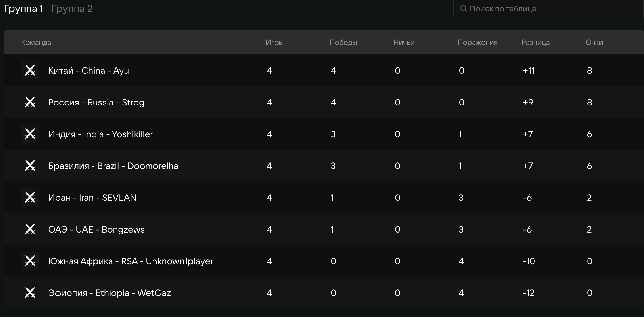Open the Россия - Russia - Strog team name

96,102
